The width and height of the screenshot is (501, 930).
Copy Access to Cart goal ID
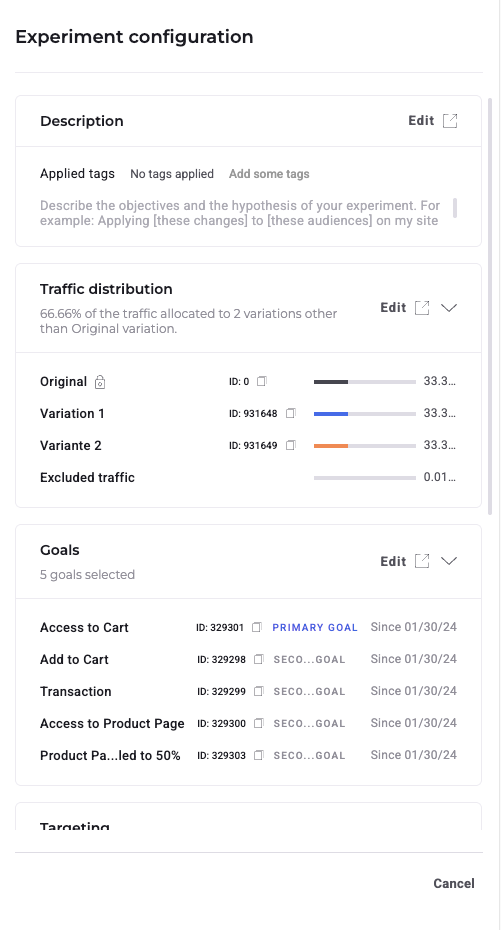[x=257, y=628]
